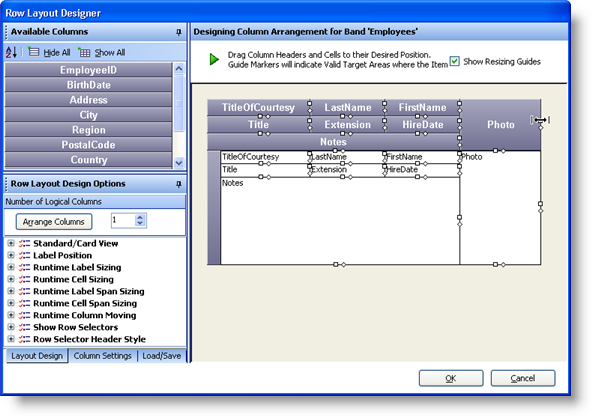Expand the Runtime Label Sizing node
This screenshot has width=591, height=416.
coord(11,267)
